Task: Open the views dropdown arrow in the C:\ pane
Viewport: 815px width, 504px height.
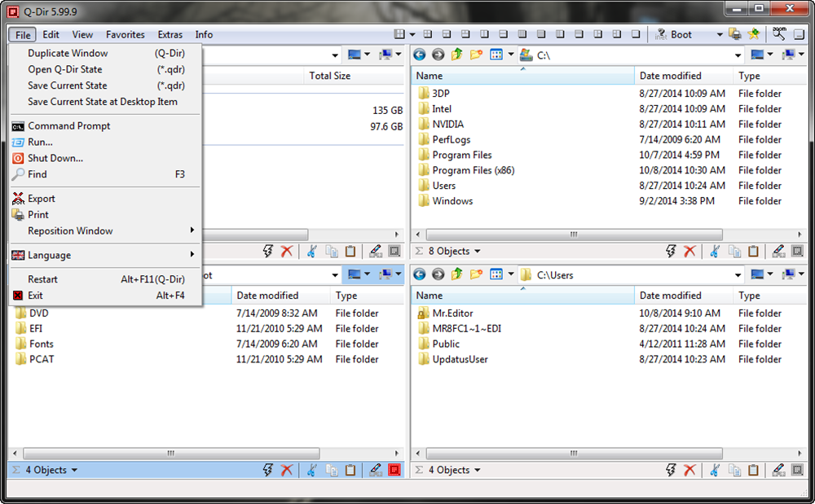Action: coord(510,55)
